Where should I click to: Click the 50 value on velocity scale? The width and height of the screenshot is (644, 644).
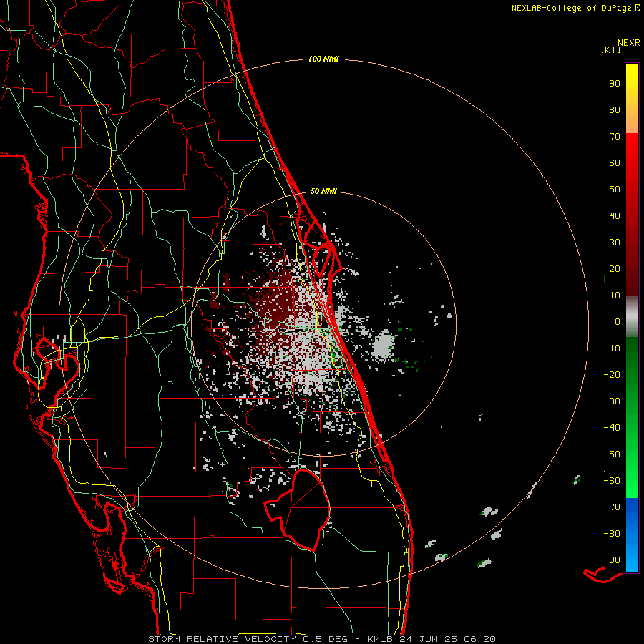[x=615, y=190]
